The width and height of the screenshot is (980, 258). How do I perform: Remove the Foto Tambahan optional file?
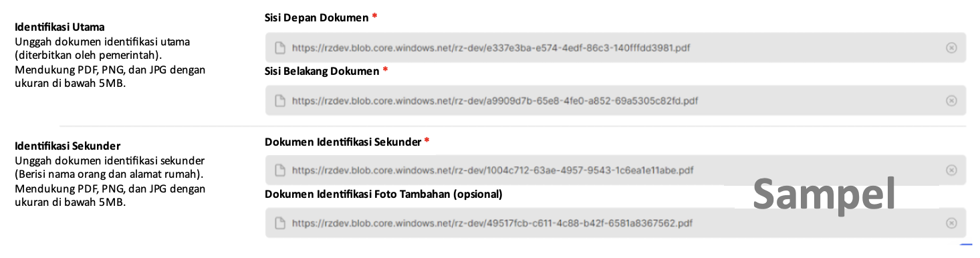click(x=951, y=223)
